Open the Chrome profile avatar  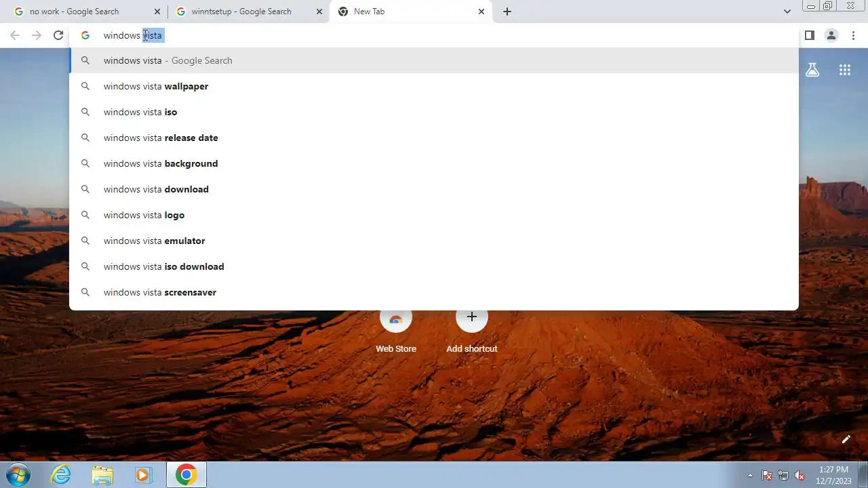click(x=831, y=35)
